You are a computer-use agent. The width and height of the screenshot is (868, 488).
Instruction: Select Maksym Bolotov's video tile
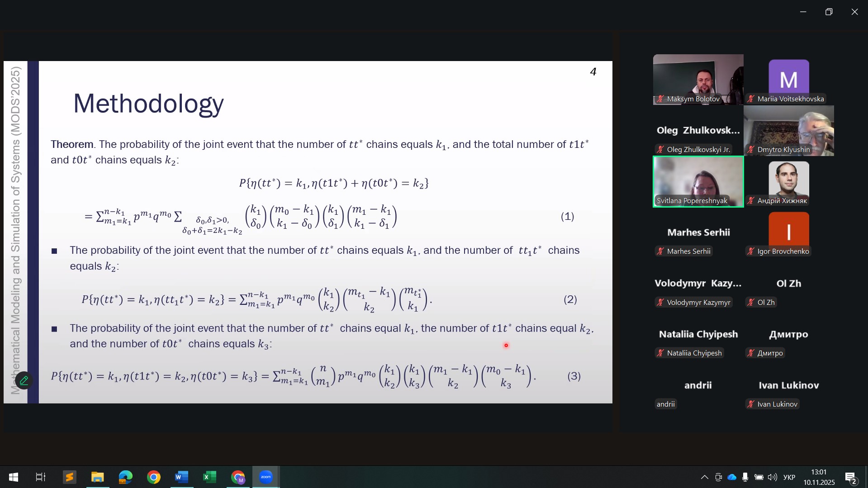[x=698, y=80]
